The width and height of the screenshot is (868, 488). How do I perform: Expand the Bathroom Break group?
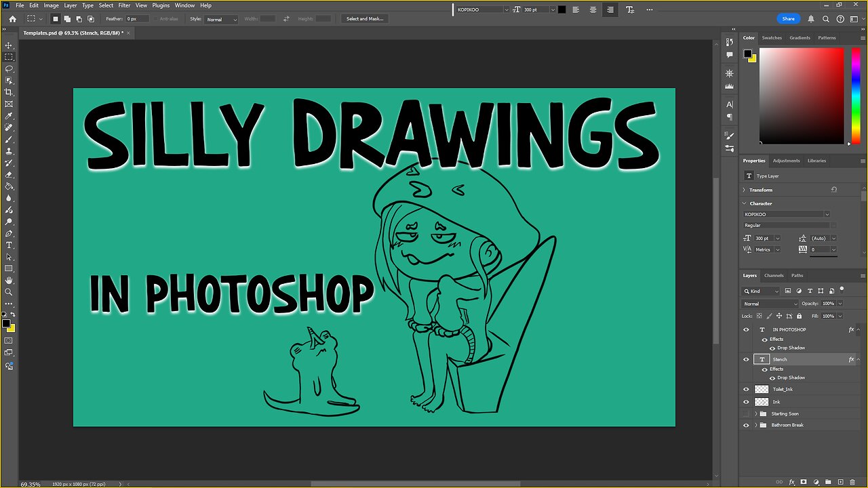tap(755, 425)
